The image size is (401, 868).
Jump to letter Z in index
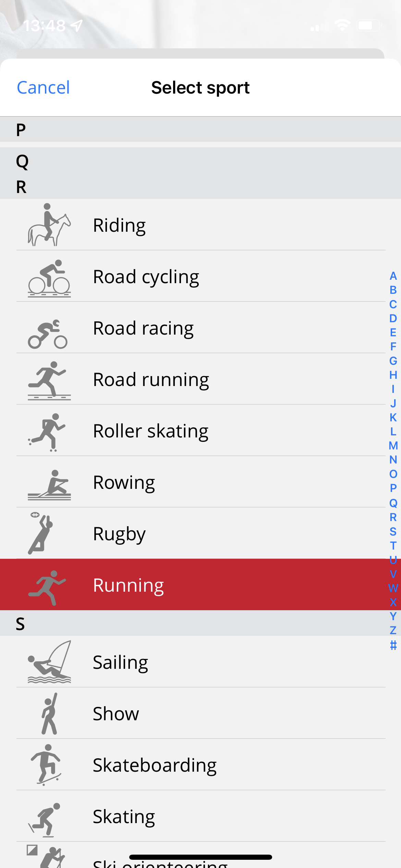[393, 630]
